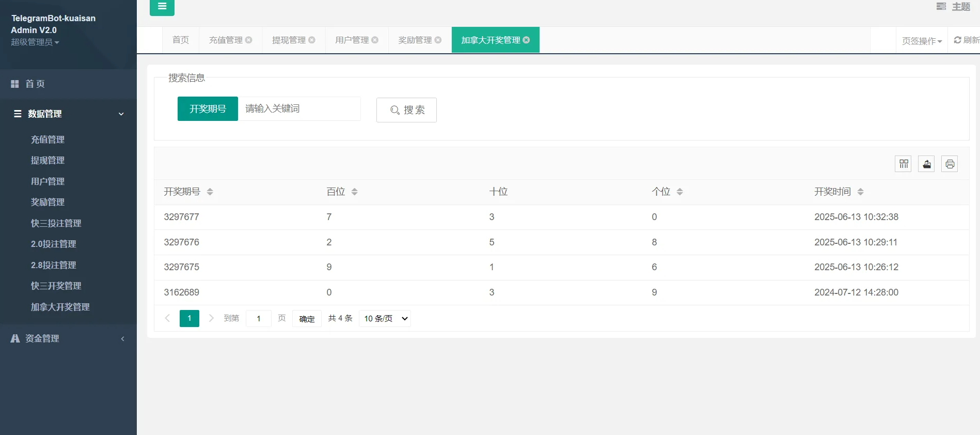980x435 pixels.
Task: Click the 数据管理 list icon
Action: point(18,114)
